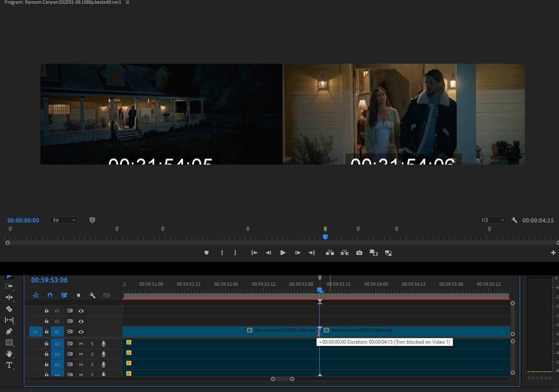
Task: Open program monitor settings wrench
Action: tap(514, 220)
